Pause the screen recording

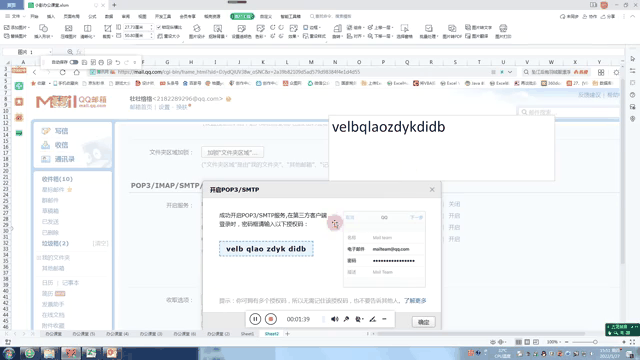click(255, 319)
